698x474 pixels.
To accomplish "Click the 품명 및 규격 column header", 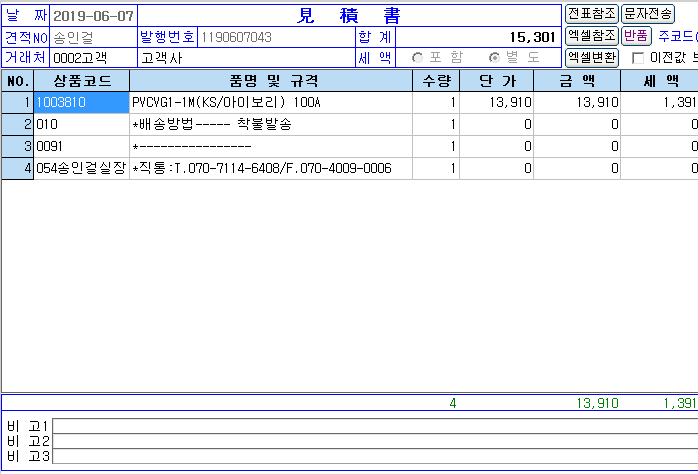I will [x=270, y=81].
